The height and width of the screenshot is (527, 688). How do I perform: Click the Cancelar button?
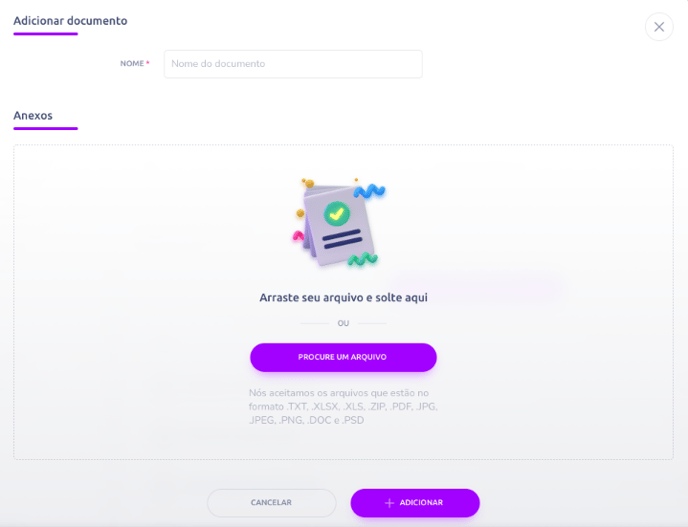coord(271,502)
